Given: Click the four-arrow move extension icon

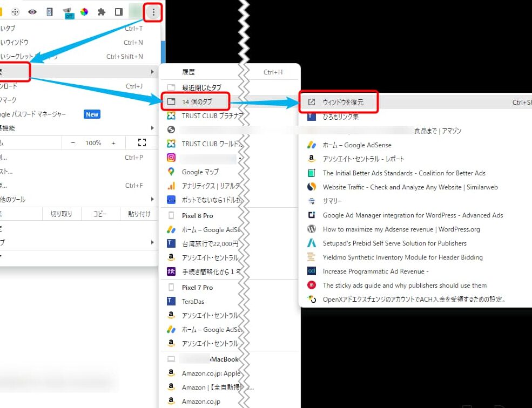Looking at the screenshot, I should pyautogui.click(x=15, y=12).
